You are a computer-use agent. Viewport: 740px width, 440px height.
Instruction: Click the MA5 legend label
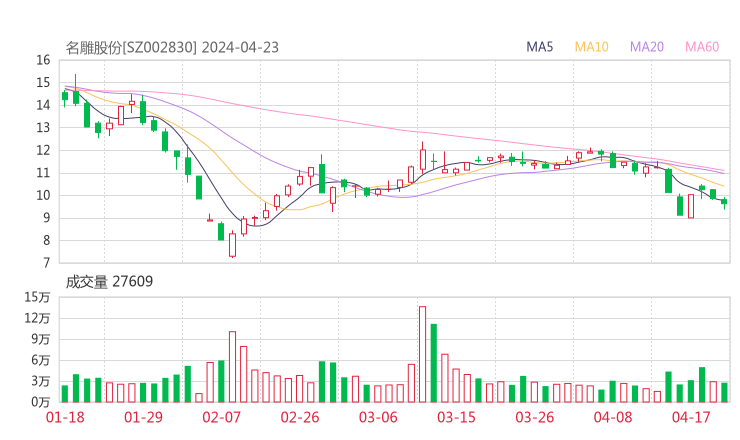[539, 47]
